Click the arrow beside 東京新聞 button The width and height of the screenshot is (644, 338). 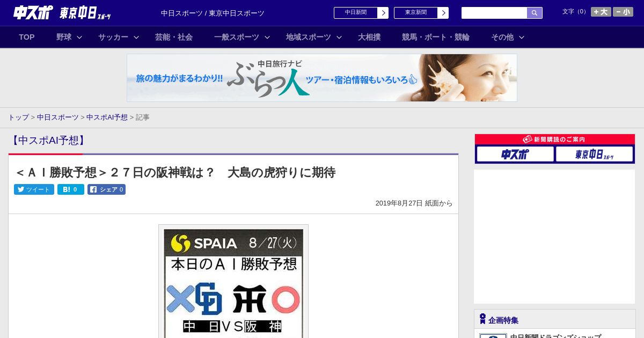443,13
